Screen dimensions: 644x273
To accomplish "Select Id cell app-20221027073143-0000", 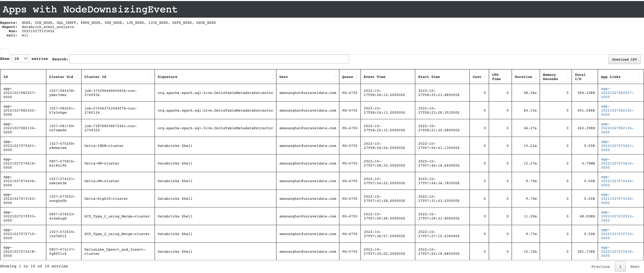I will click(x=23, y=199).
